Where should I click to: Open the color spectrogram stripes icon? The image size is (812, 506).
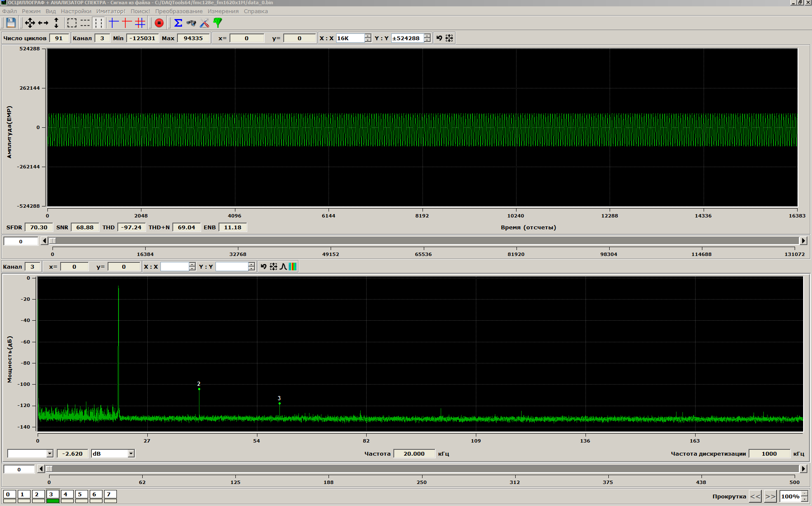tap(293, 267)
